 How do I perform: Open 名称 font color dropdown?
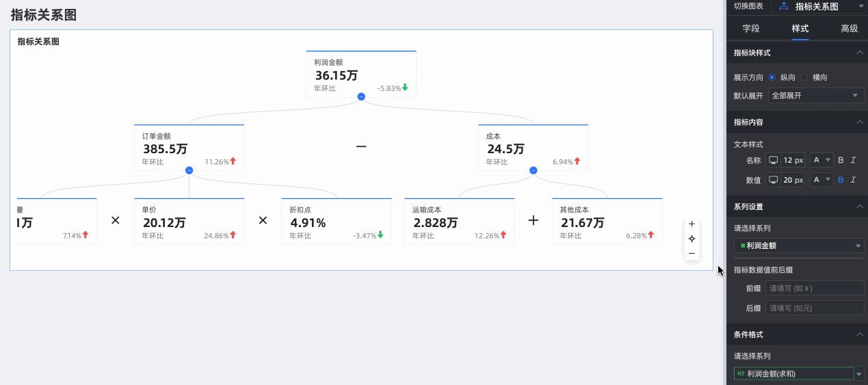[x=821, y=160]
